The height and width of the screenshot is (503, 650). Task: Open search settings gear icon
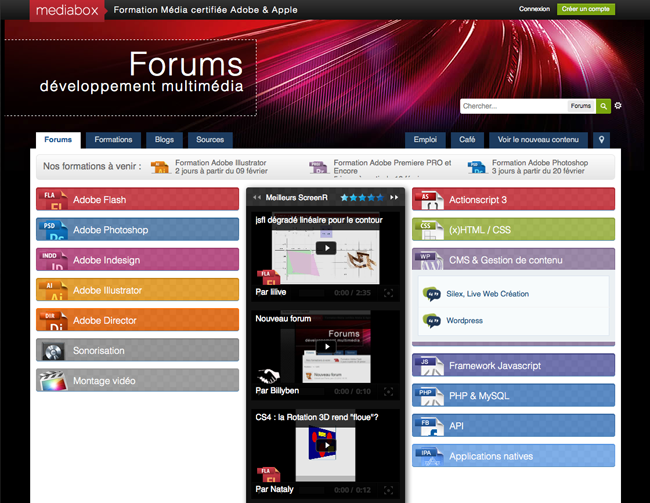[x=618, y=106]
